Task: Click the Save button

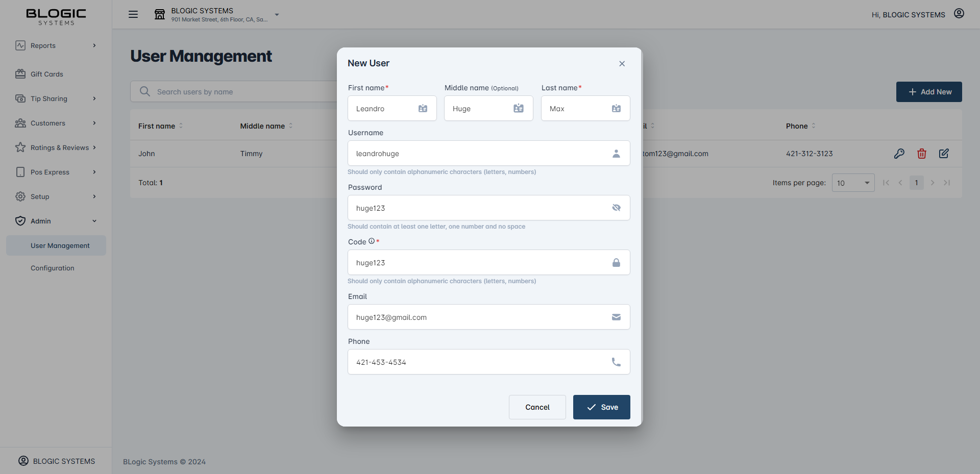Action: click(601, 407)
